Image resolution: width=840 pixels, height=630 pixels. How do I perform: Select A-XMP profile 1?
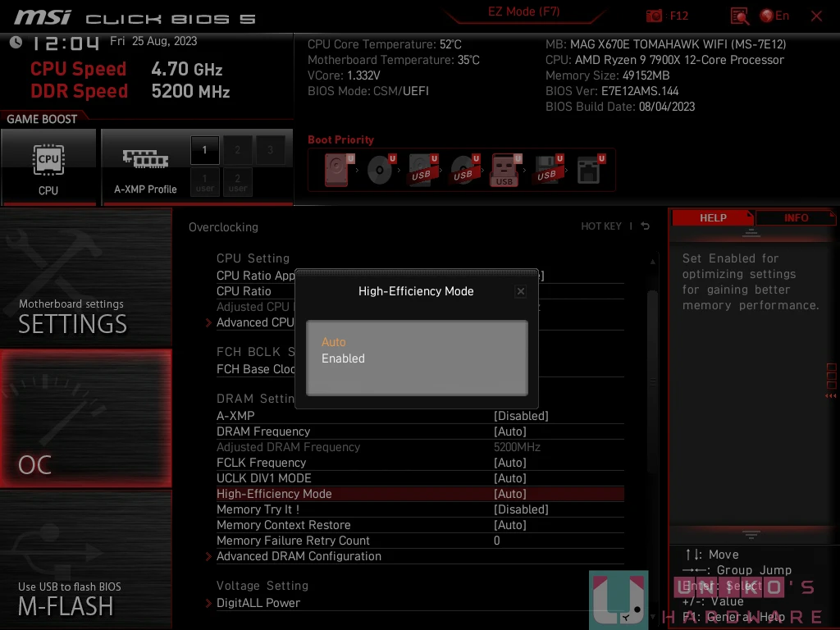pyautogui.click(x=204, y=150)
